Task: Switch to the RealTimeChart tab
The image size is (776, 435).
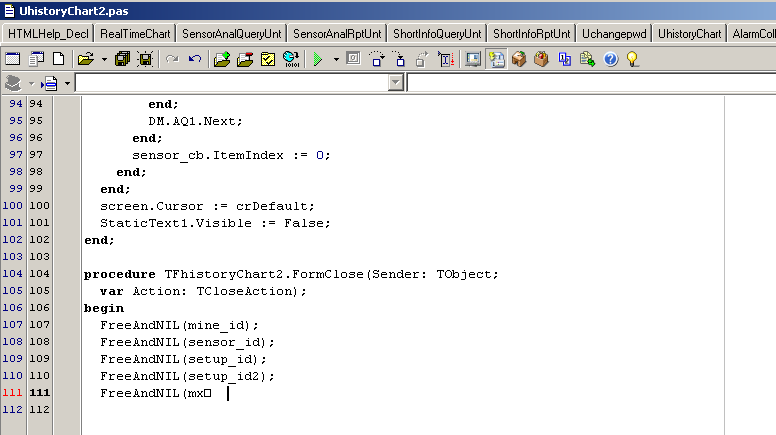Action: point(135,33)
